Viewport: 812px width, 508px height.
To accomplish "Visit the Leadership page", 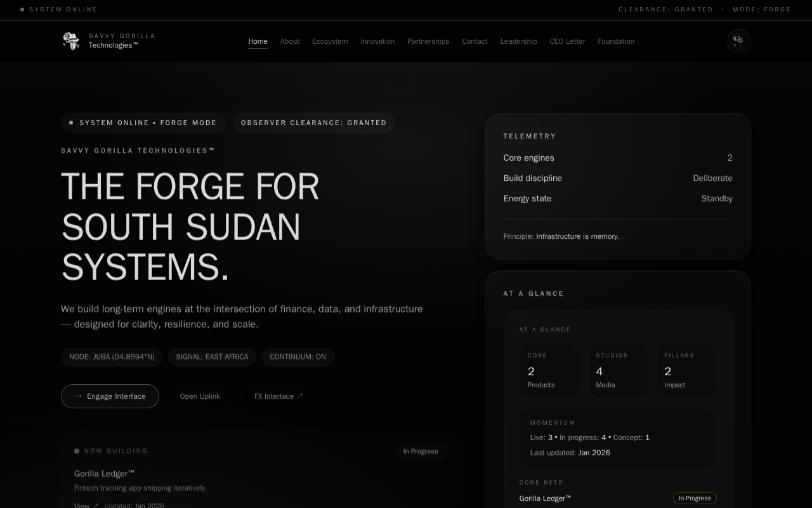I will 518,41.
